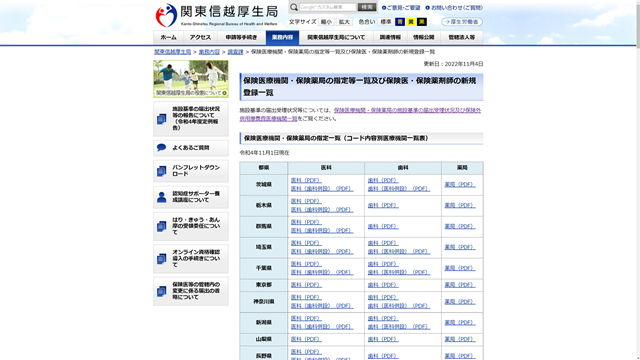Click the magnifying glass search icon

(294, 7)
